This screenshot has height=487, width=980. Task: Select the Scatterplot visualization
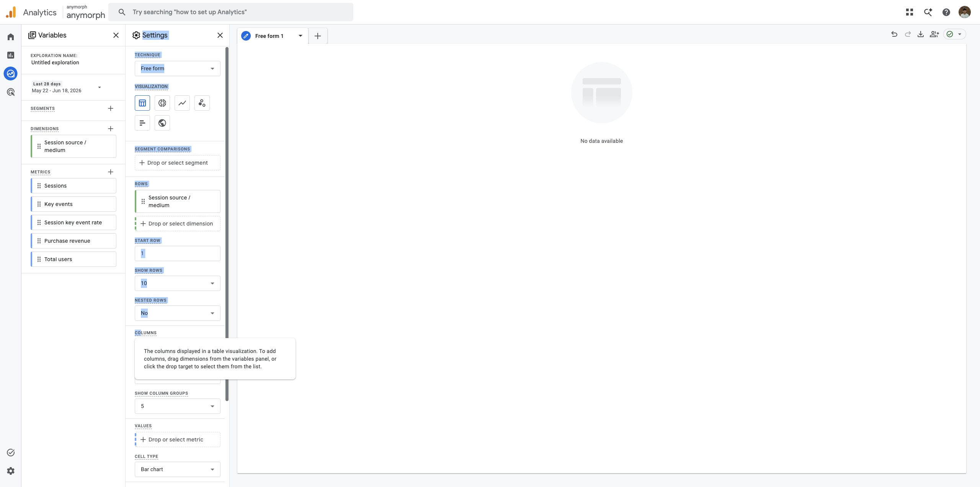pos(202,103)
